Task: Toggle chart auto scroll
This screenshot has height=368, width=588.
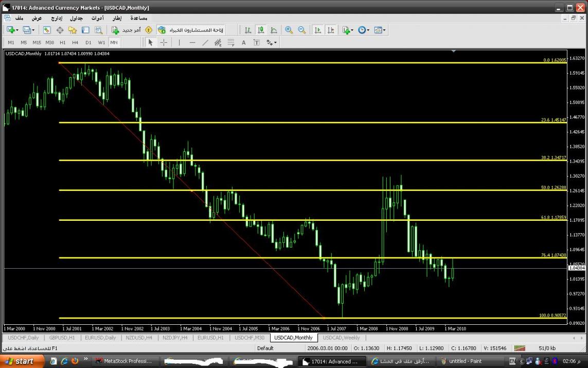Action: pyautogui.click(x=318, y=30)
